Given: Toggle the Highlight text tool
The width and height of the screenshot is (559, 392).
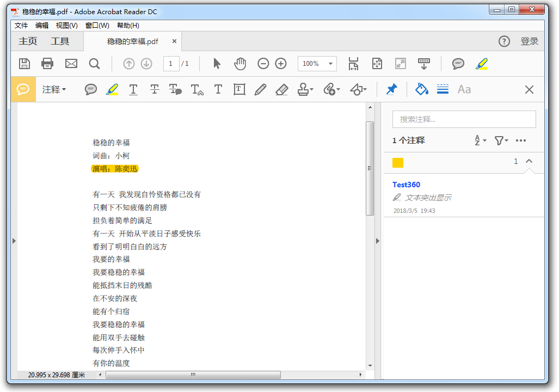Looking at the screenshot, I should pyautogui.click(x=112, y=90).
